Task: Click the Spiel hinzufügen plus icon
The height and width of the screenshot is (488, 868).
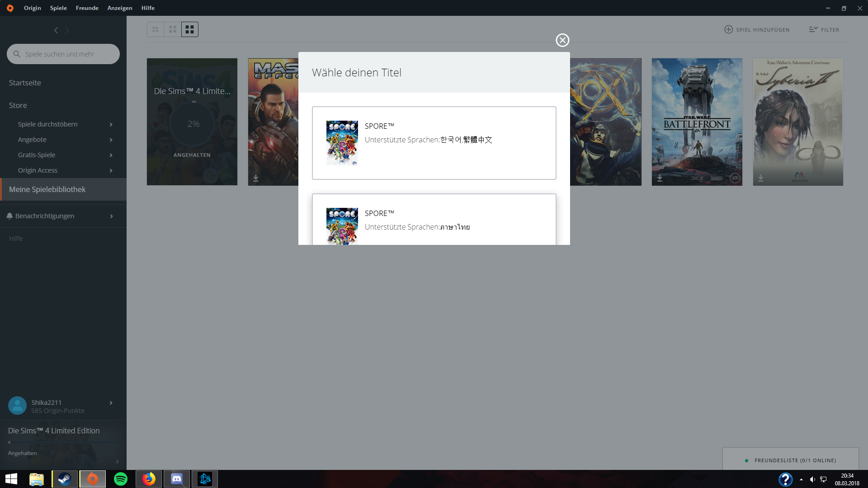Action: click(728, 29)
